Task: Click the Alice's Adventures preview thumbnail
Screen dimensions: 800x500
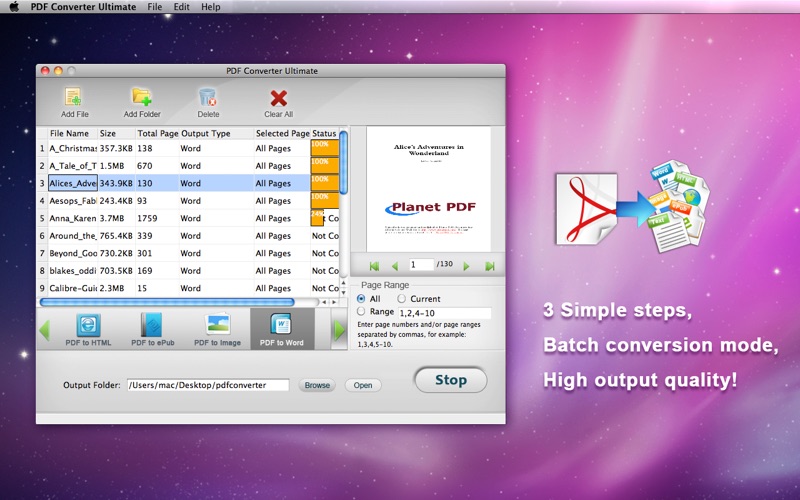Action: click(429, 189)
